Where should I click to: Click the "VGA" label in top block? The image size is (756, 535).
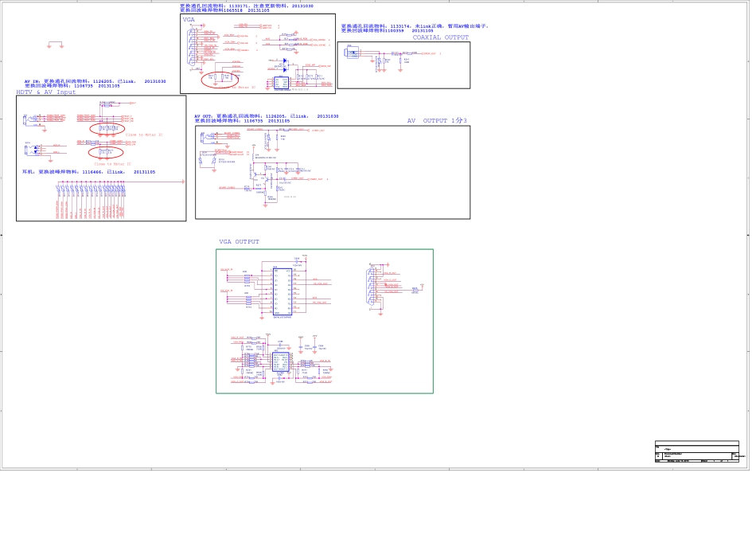tap(189, 19)
